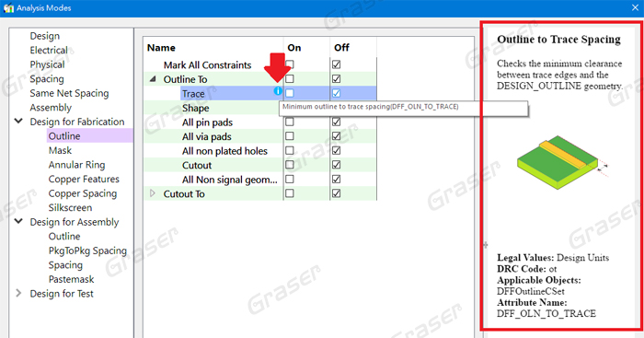The image size is (644, 338).
Task: Collapse the Design for Assembly section
Action: 18,222
